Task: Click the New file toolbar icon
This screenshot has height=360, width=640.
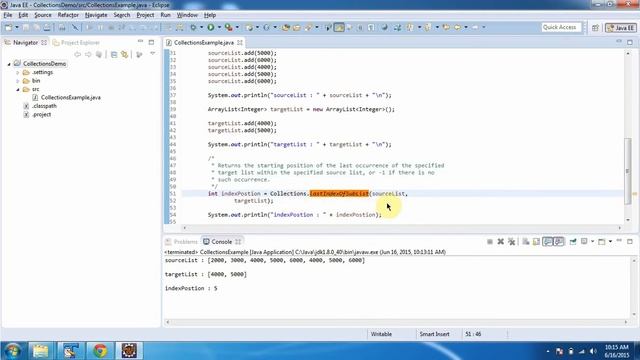Action: coord(8,27)
